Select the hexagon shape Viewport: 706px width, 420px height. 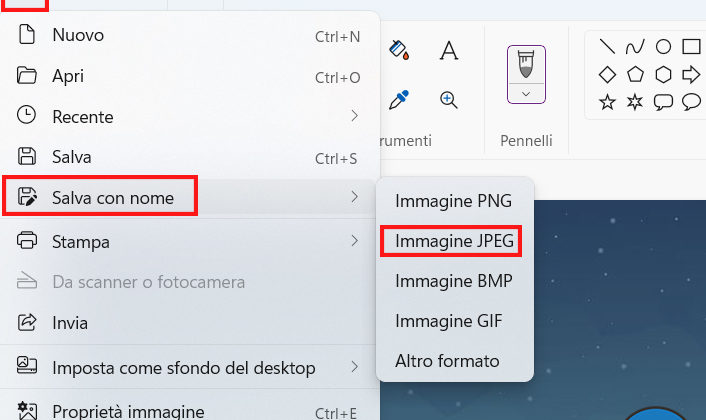pyautogui.click(x=663, y=74)
